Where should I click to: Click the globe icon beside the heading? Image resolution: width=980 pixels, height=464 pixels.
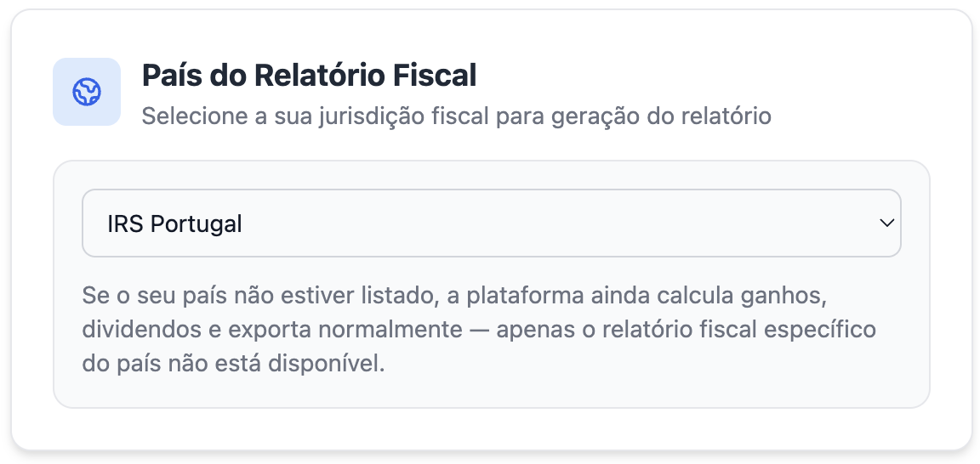[x=87, y=92]
